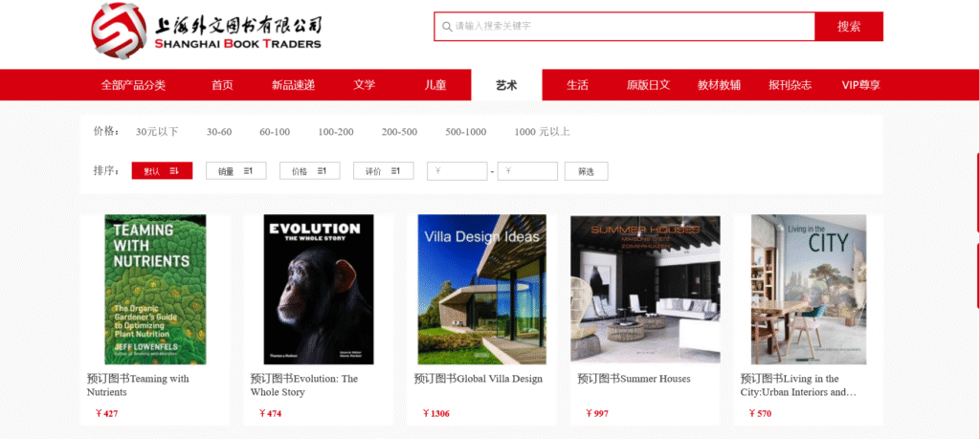Select the 1000 元以上 price filter
This screenshot has width=980, height=439.
[542, 132]
